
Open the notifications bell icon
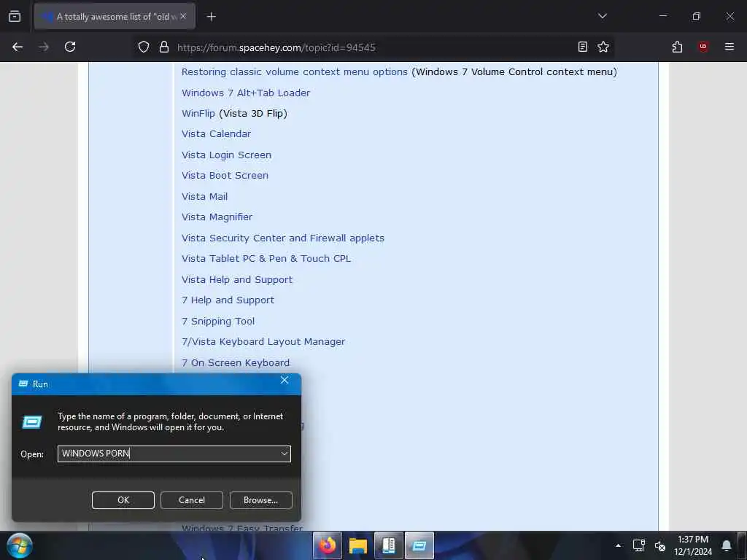[x=726, y=545]
